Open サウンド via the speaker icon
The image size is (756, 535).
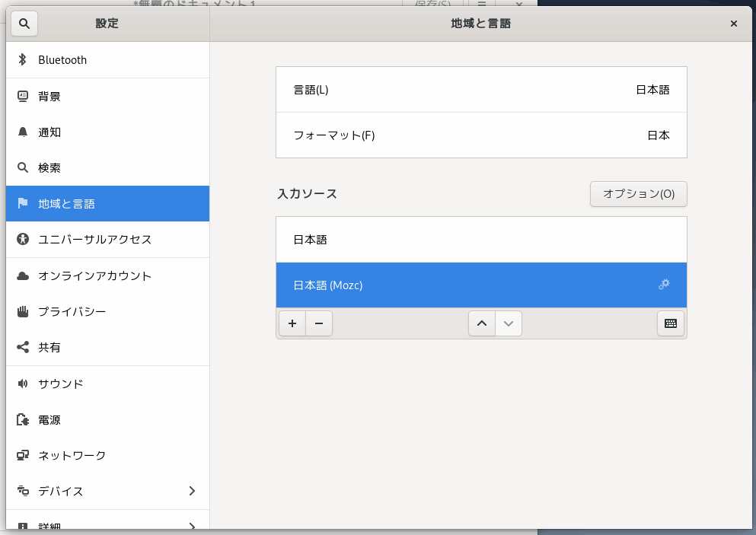pyautogui.click(x=22, y=384)
